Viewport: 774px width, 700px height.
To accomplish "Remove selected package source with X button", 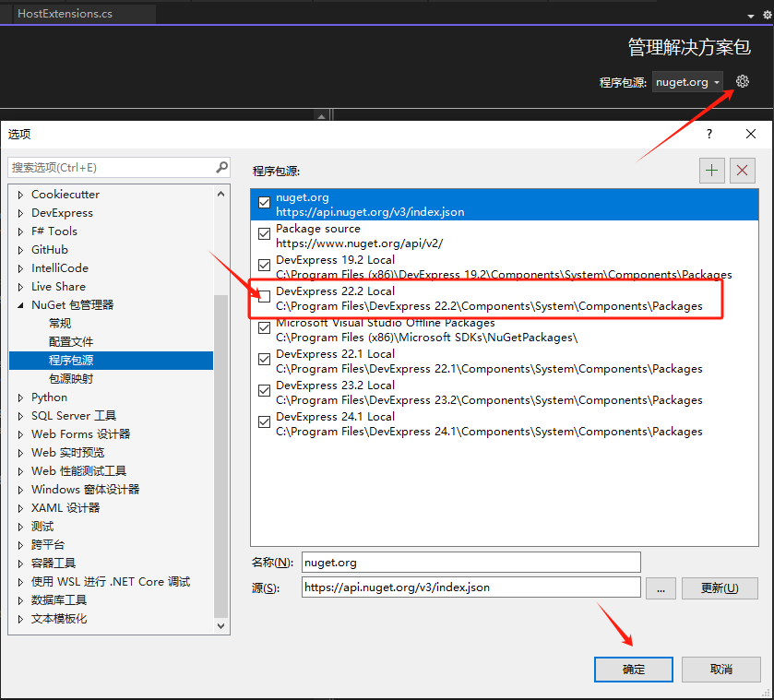I will pyautogui.click(x=742, y=171).
